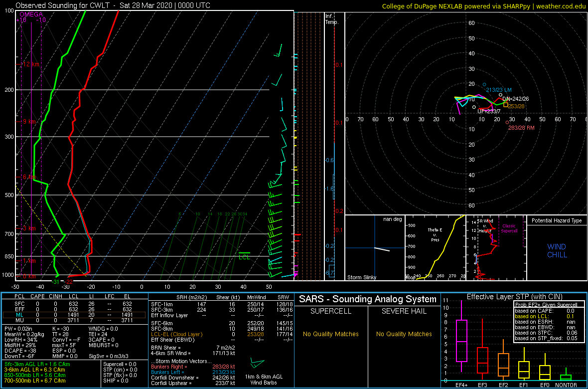This screenshot has height=389, width=588.
Task: Select the SFC parcel row
Action: coord(75,304)
